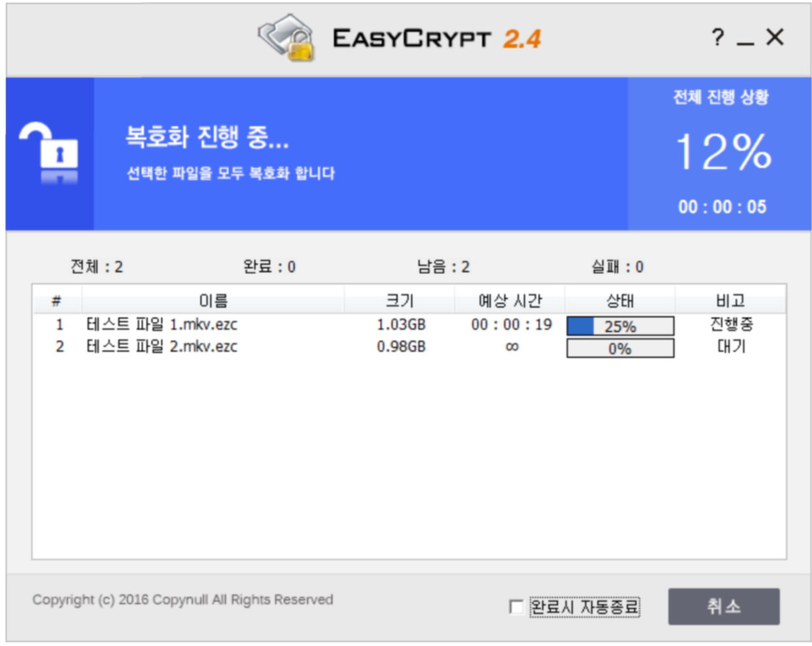The width and height of the screenshot is (812, 646).
Task: Click the 전체 진행 상황 label
Action: (x=721, y=97)
